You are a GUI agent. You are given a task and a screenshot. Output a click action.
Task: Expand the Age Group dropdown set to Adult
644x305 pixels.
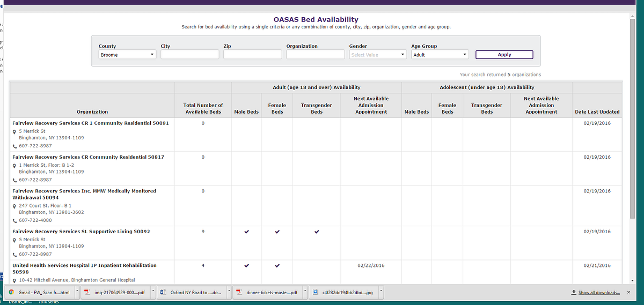pyautogui.click(x=440, y=55)
